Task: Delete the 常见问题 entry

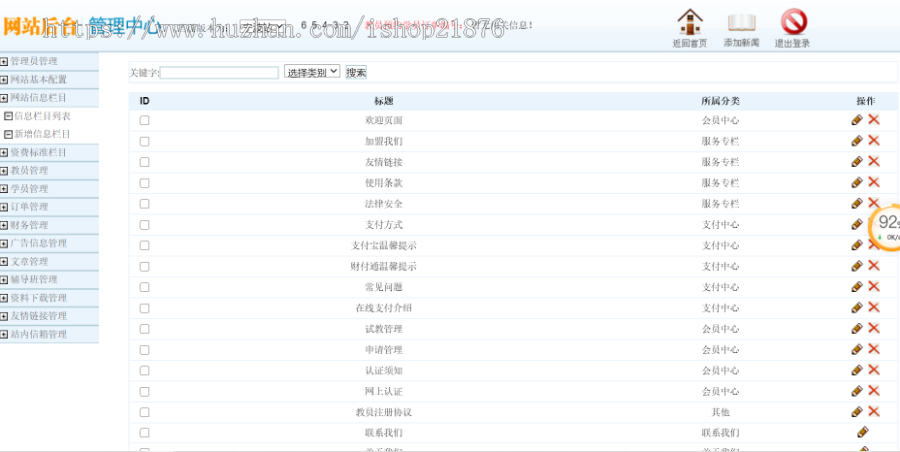Action: [x=874, y=285]
